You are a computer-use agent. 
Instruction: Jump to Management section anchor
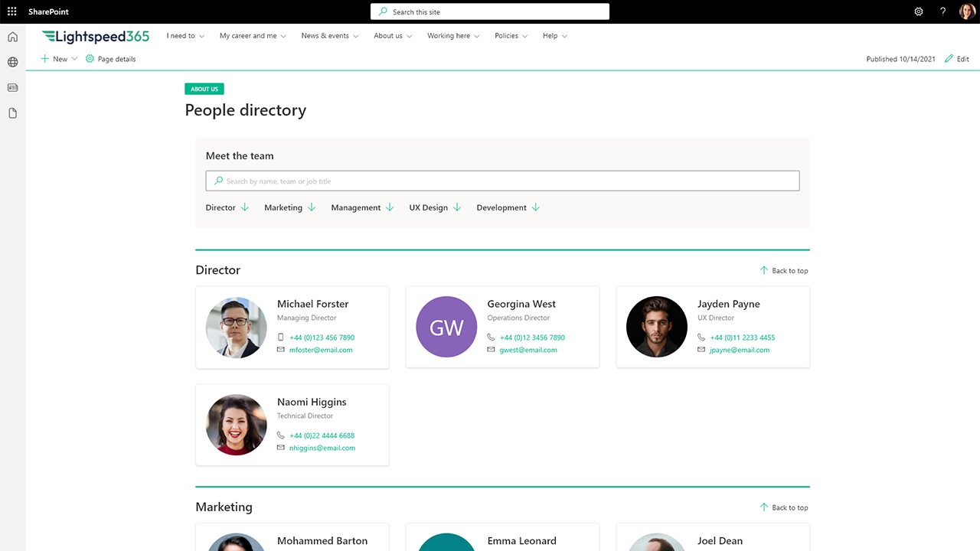362,207
